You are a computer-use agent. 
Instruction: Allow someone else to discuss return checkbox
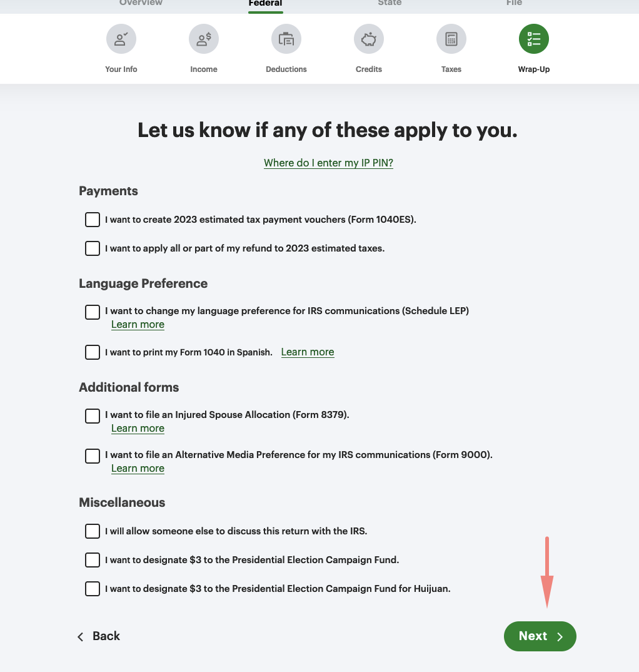tap(93, 531)
